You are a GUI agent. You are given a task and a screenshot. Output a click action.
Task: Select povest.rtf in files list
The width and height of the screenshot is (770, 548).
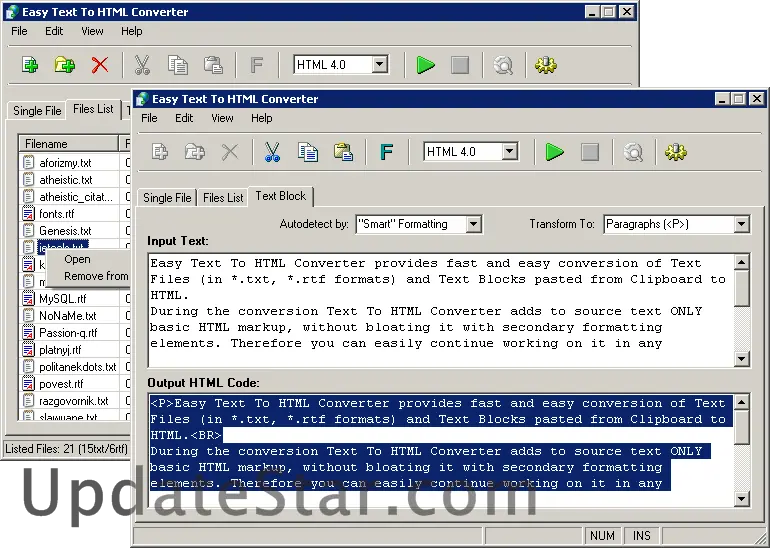61,384
